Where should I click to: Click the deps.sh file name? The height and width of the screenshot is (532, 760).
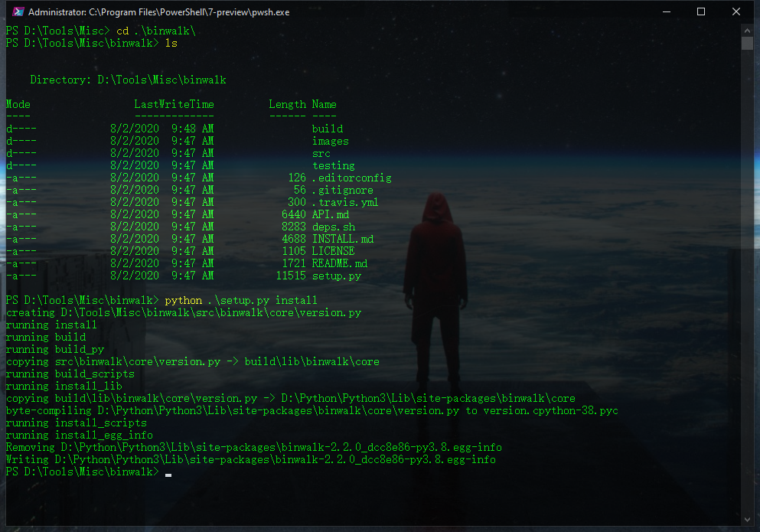pyautogui.click(x=332, y=227)
